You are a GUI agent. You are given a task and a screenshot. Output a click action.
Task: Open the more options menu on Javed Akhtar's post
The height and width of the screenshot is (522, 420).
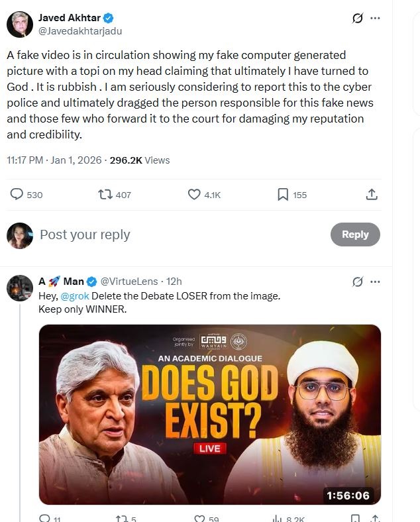tap(376, 19)
